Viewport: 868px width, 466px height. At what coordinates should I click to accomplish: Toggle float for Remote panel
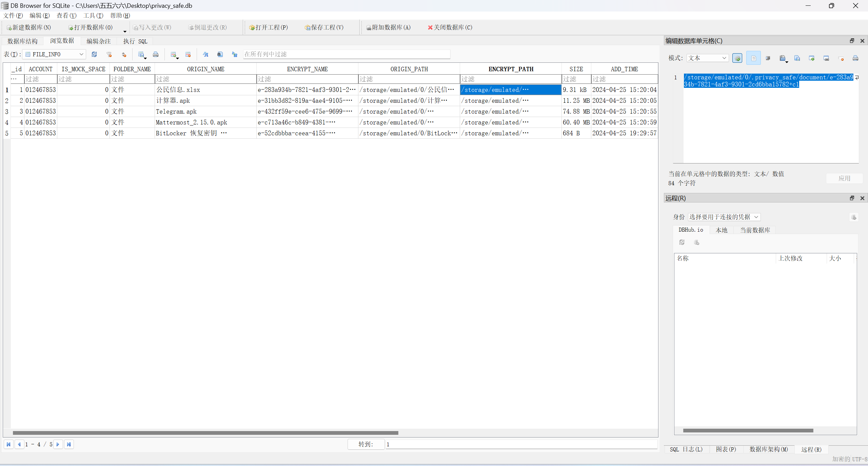[852, 198]
